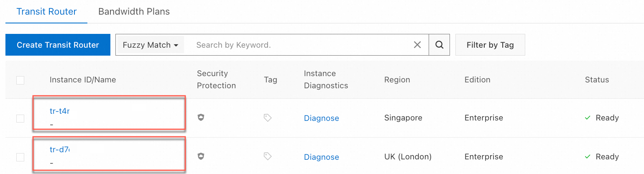Click Diagnose for the UK (London) router
This screenshot has width=644, height=174.
[321, 157]
